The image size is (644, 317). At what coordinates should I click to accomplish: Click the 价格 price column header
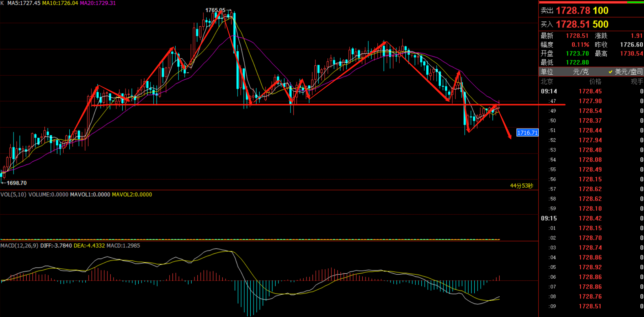(x=595, y=81)
